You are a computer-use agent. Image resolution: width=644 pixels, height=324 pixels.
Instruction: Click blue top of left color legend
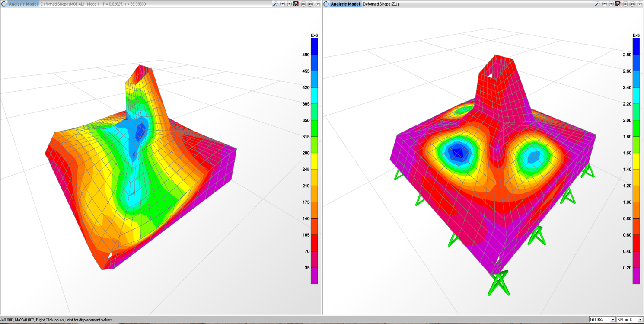click(314, 46)
